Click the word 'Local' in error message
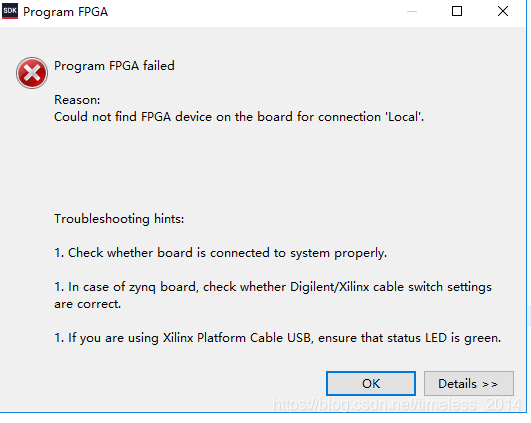This screenshot has height=423, width=531. (403, 117)
